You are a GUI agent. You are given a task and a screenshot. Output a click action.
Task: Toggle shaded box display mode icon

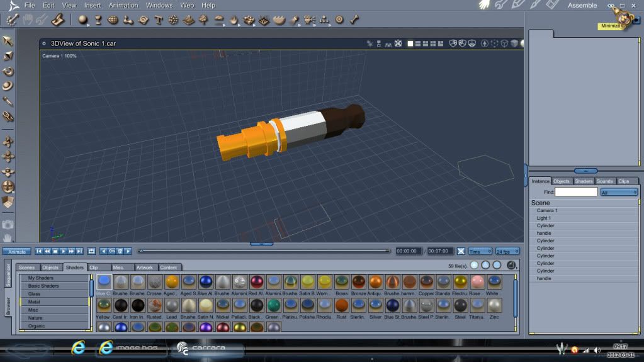click(x=514, y=43)
